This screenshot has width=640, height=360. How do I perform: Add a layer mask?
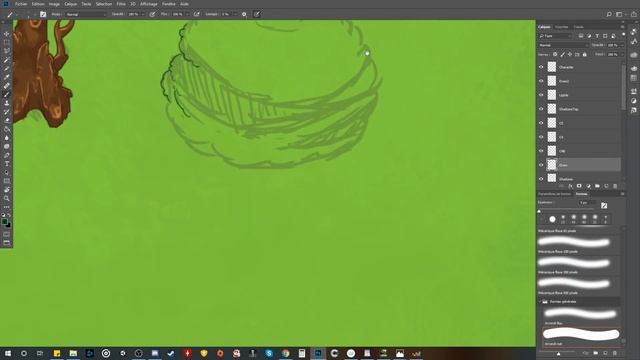coord(579,186)
